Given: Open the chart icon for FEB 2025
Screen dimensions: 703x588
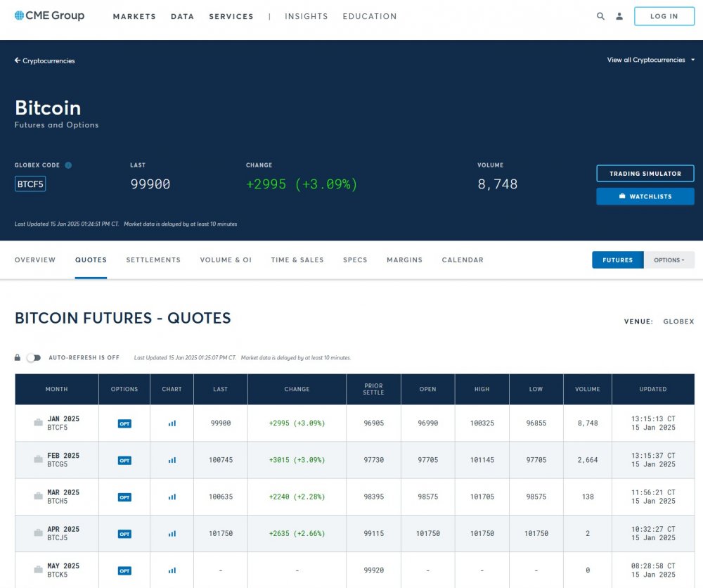Looking at the screenshot, I should click(172, 460).
